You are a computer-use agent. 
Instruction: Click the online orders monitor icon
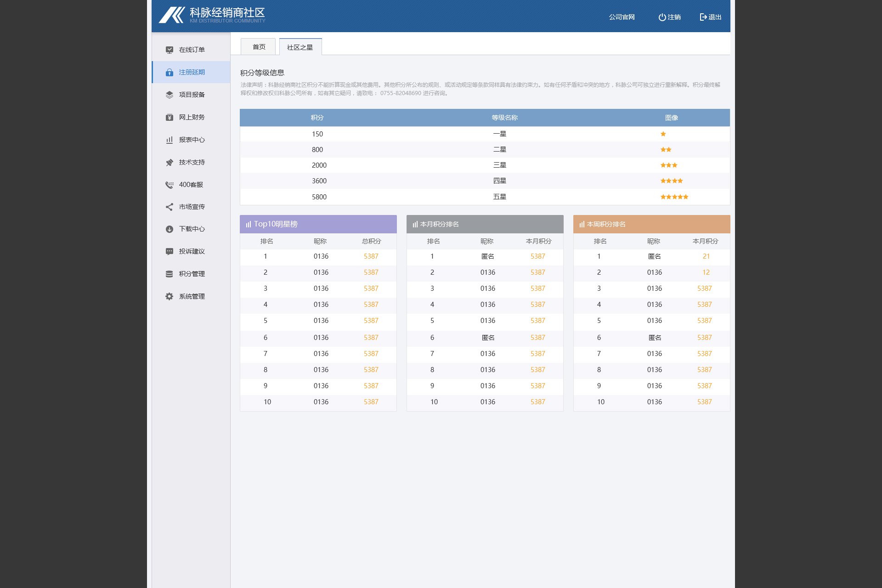170,50
